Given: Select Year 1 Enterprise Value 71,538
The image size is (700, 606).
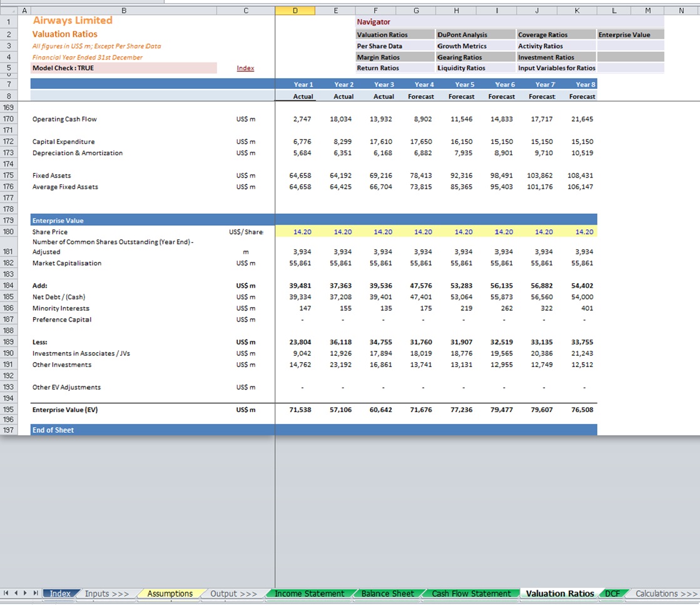Looking at the screenshot, I should point(295,409).
